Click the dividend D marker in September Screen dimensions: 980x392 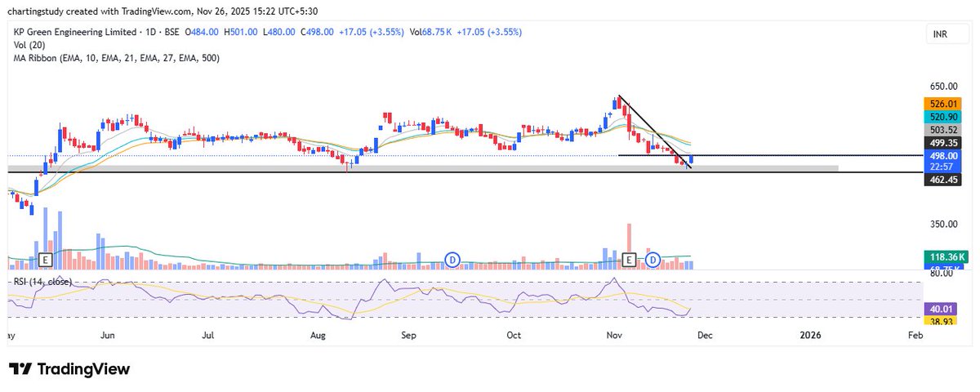coord(452,260)
